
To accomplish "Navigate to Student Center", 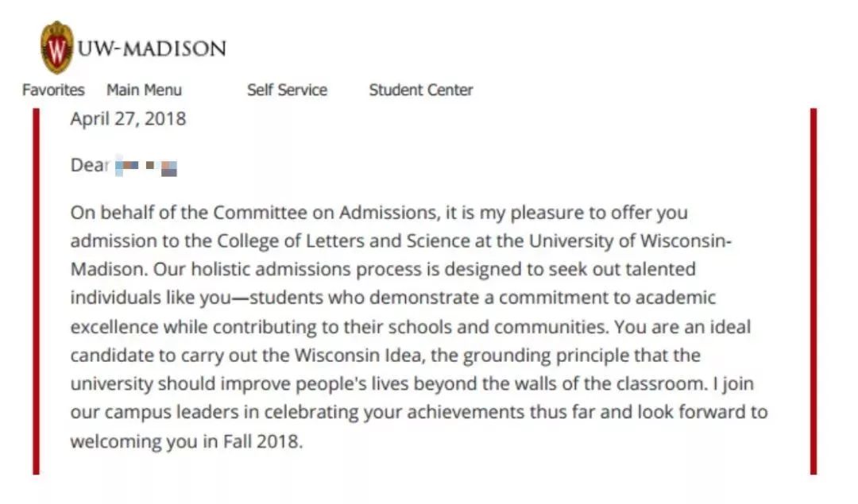I will tap(420, 90).
